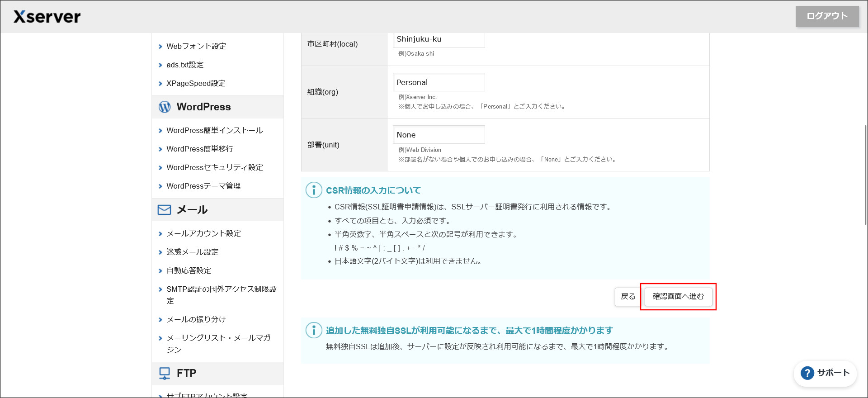The image size is (868, 398).
Task: Click the mail envelope icon in sidebar
Action: click(164, 210)
